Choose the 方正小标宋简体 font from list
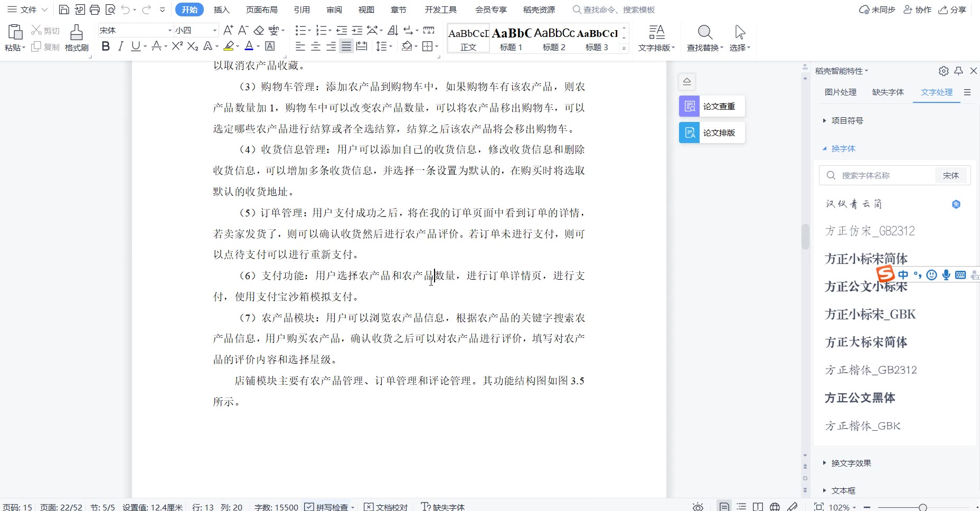The height and width of the screenshot is (511, 980). tap(866, 259)
